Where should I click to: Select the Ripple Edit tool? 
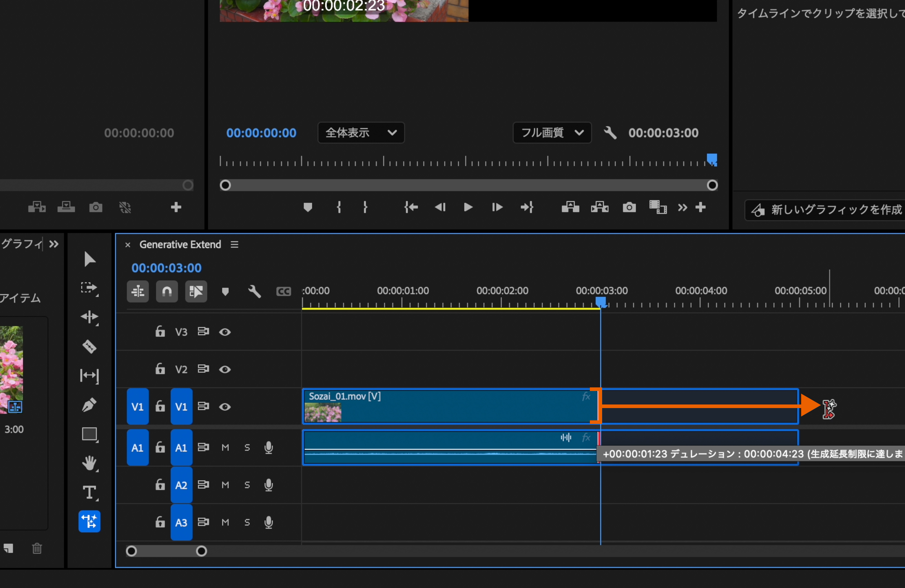click(x=89, y=317)
